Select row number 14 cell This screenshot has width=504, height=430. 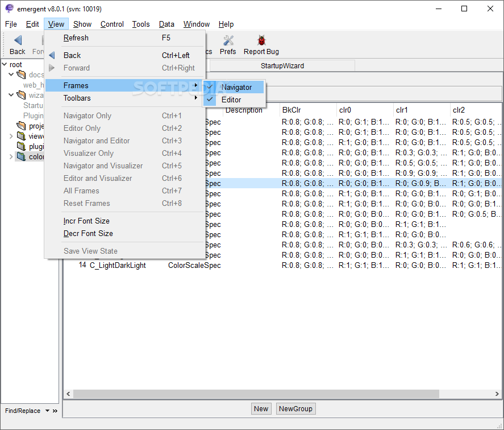[x=82, y=265]
